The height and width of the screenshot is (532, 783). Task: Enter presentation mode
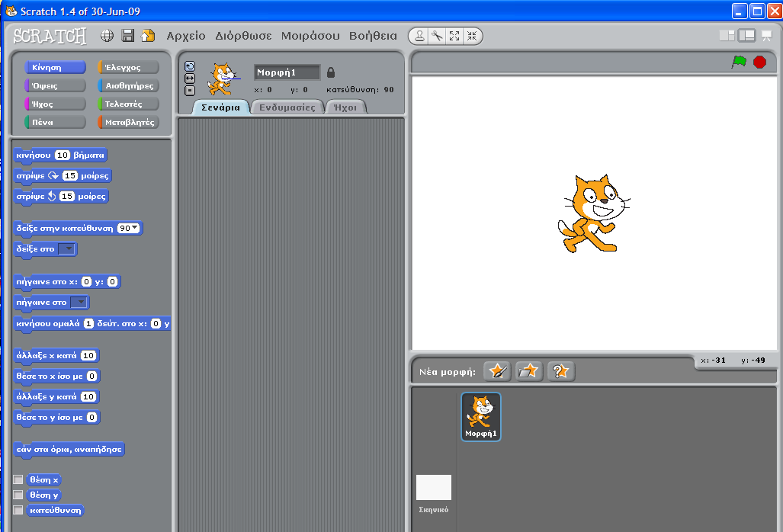click(766, 36)
